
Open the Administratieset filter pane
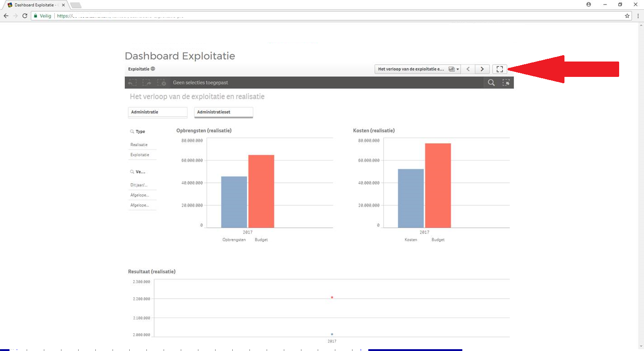tap(224, 112)
